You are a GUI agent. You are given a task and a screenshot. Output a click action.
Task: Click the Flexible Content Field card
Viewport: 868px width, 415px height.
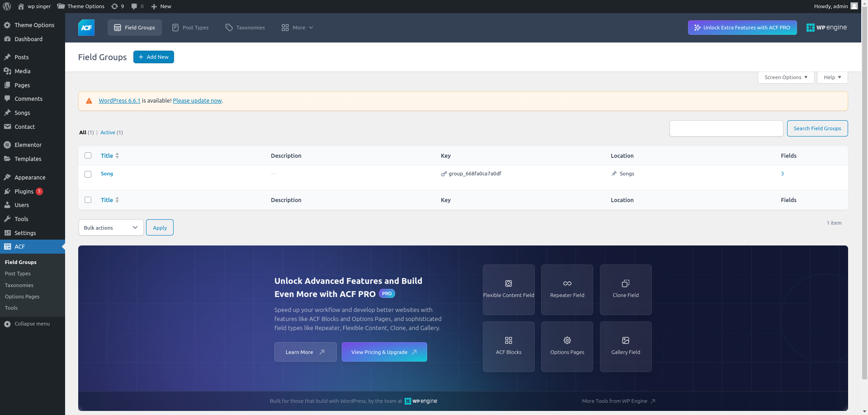tap(509, 290)
